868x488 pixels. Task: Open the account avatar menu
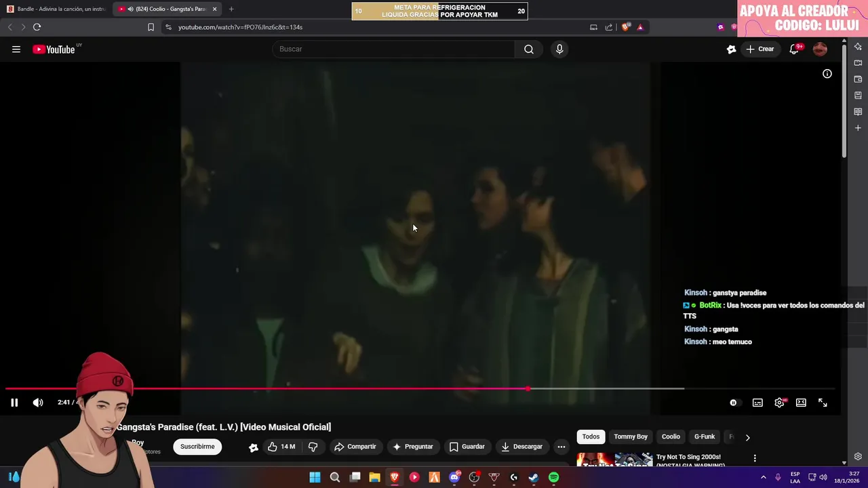820,49
